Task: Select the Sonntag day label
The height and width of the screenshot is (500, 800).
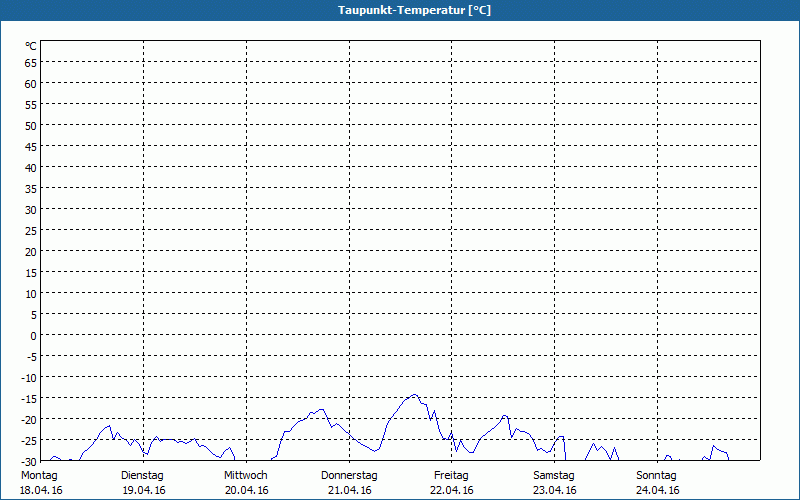Action: (x=657, y=475)
